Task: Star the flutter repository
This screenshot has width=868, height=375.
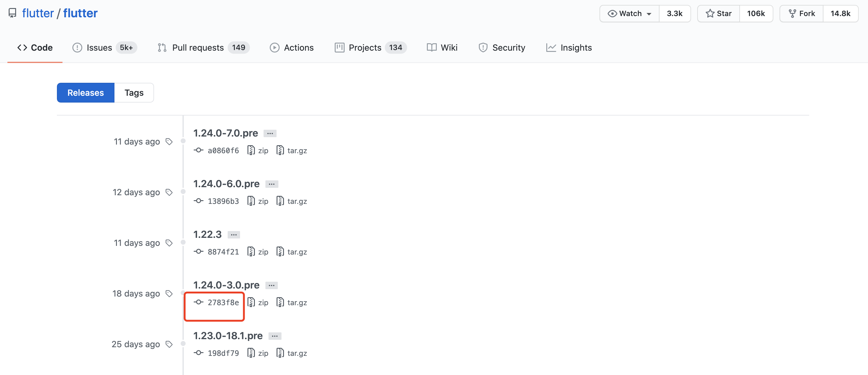Action: tap(718, 14)
